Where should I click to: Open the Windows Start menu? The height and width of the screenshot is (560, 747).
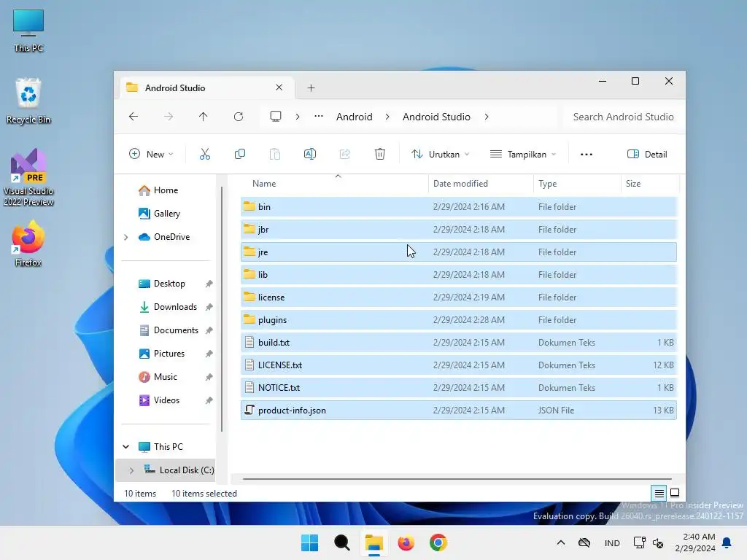309,542
